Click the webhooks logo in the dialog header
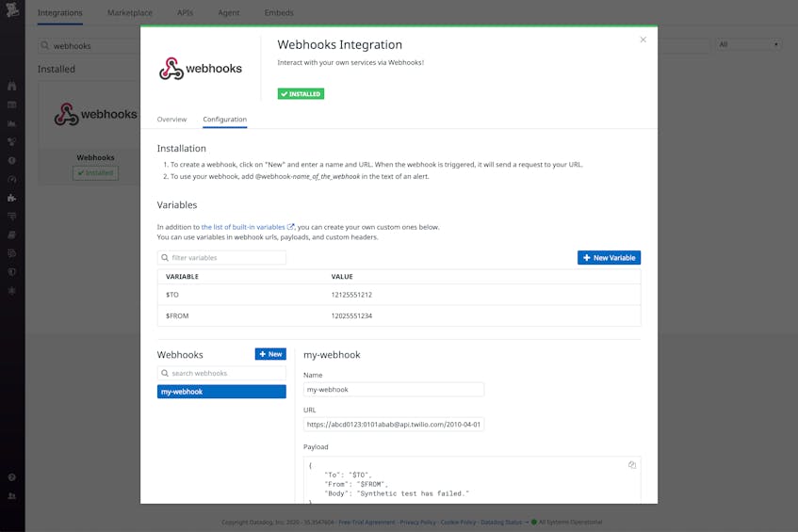 coord(201,69)
